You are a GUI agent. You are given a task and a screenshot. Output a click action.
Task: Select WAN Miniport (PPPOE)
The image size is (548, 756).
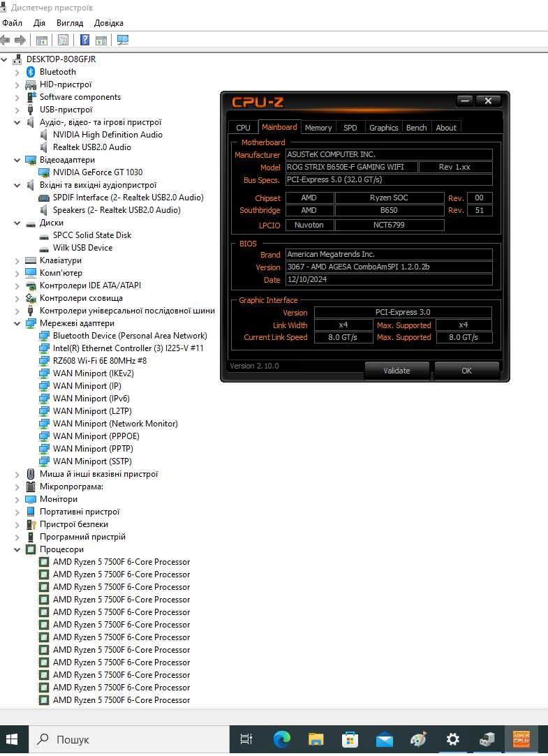(96, 436)
